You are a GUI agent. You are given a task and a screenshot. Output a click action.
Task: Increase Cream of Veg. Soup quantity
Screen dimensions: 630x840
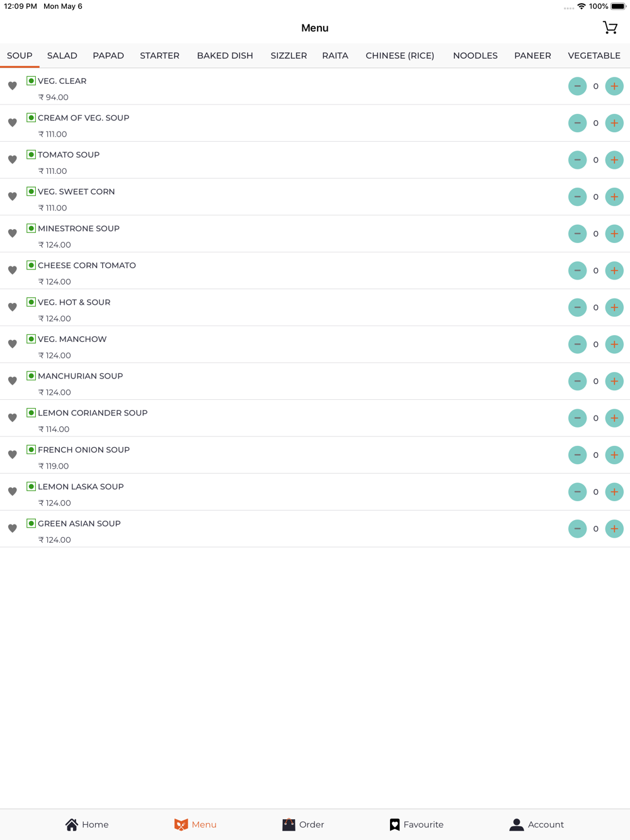(614, 123)
